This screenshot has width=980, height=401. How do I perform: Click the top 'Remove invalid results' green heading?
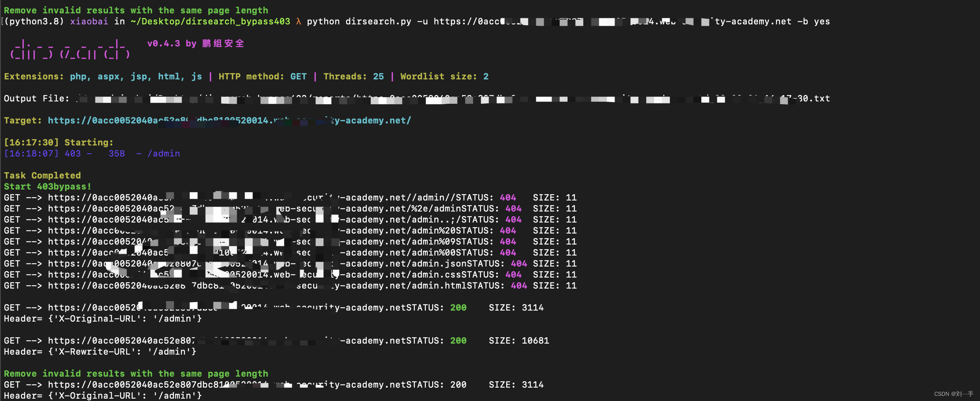[136, 11]
